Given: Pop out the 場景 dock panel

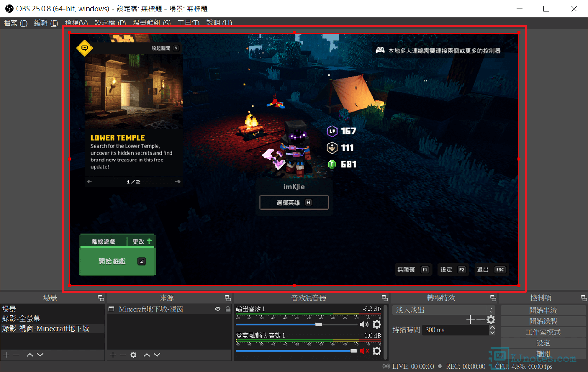Looking at the screenshot, I should [x=101, y=298].
